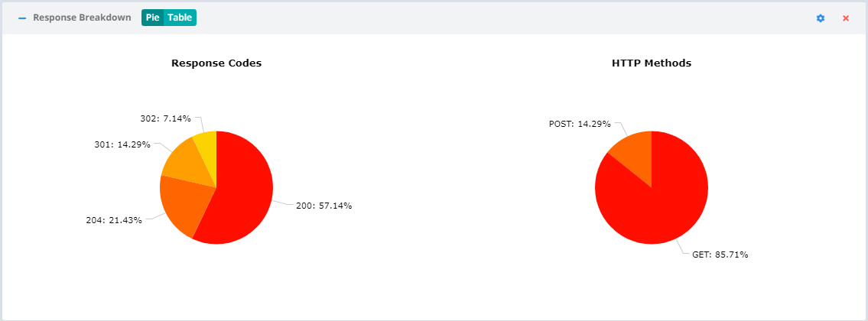Click the 204: 21.43% label

(114, 220)
